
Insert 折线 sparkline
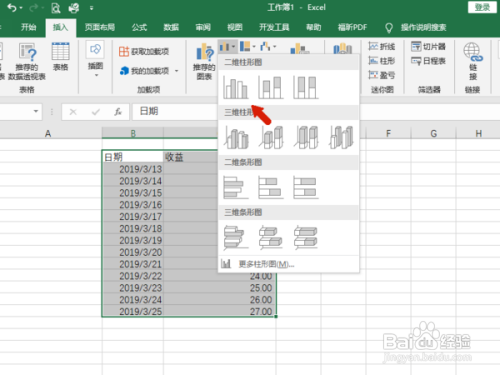[382, 46]
